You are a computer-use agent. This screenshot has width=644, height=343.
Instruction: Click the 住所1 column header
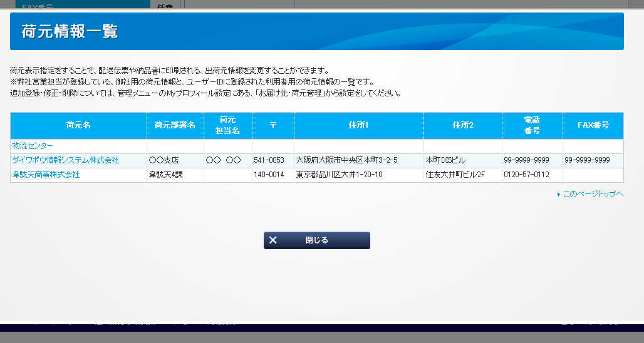pyautogui.click(x=358, y=125)
